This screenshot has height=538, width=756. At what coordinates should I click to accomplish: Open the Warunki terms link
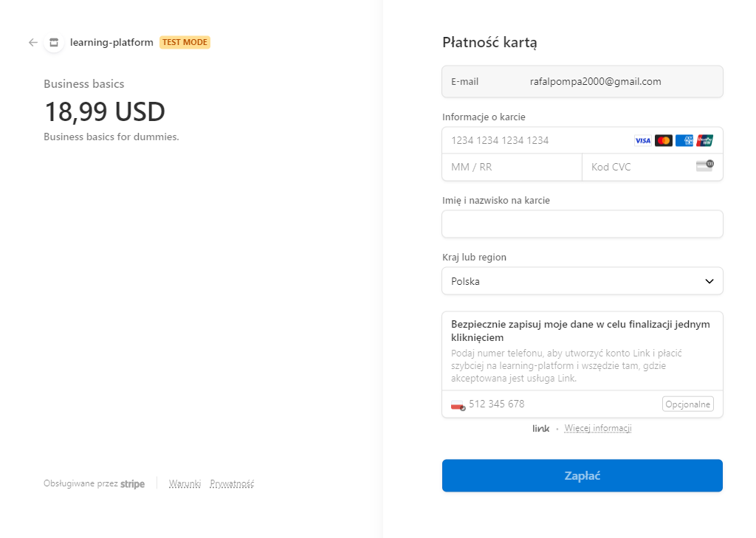185,484
